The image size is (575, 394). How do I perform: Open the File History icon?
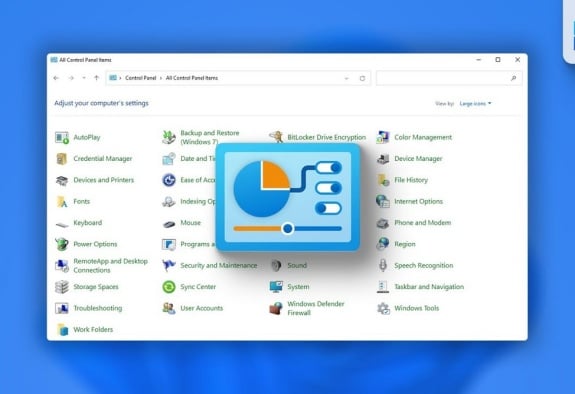click(x=383, y=180)
